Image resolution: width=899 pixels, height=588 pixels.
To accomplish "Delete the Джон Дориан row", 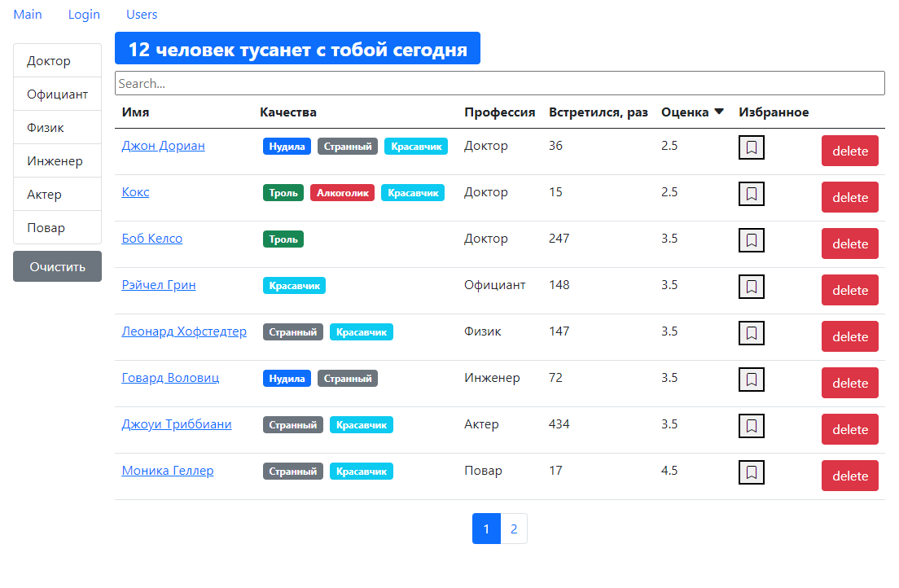I will click(849, 151).
